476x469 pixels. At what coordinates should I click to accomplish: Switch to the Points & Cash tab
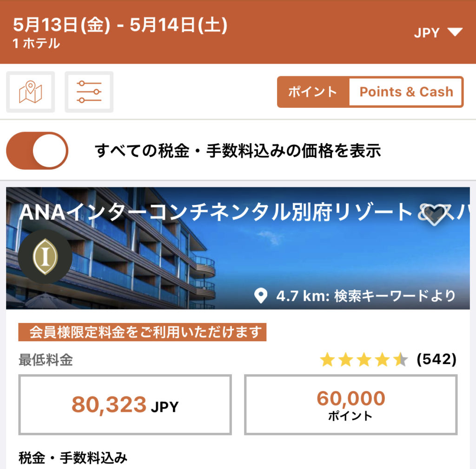pos(406,92)
